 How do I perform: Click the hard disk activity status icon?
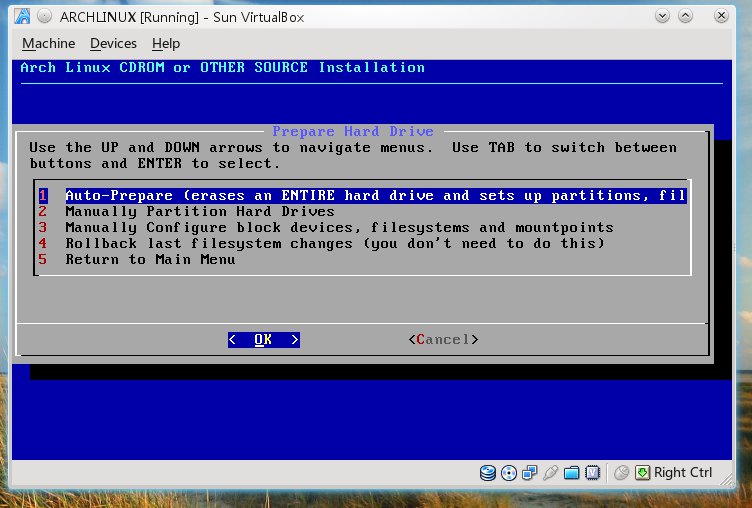[487, 473]
